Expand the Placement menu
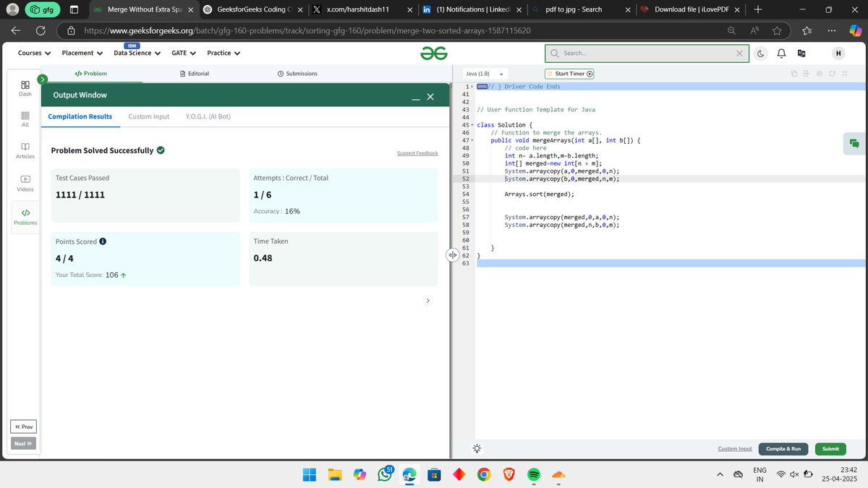The image size is (868, 488). [x=82, y=53]
